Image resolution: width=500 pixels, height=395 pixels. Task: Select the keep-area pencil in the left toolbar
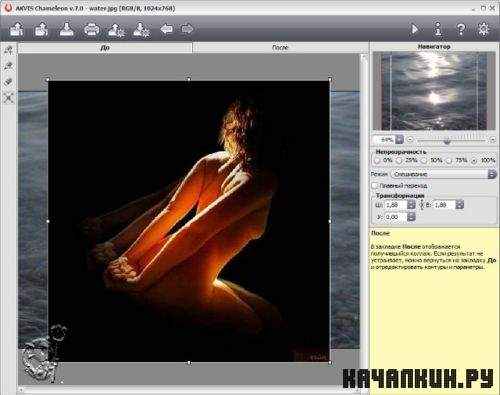(x=9, y=50)
